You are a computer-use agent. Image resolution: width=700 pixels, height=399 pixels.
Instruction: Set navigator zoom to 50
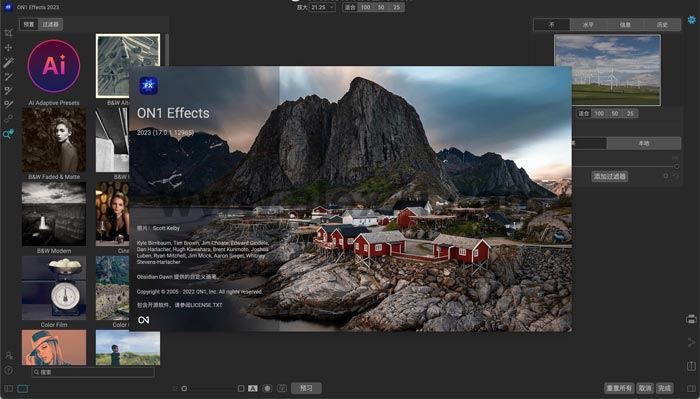pyautogui.click(x=615, y=113)
